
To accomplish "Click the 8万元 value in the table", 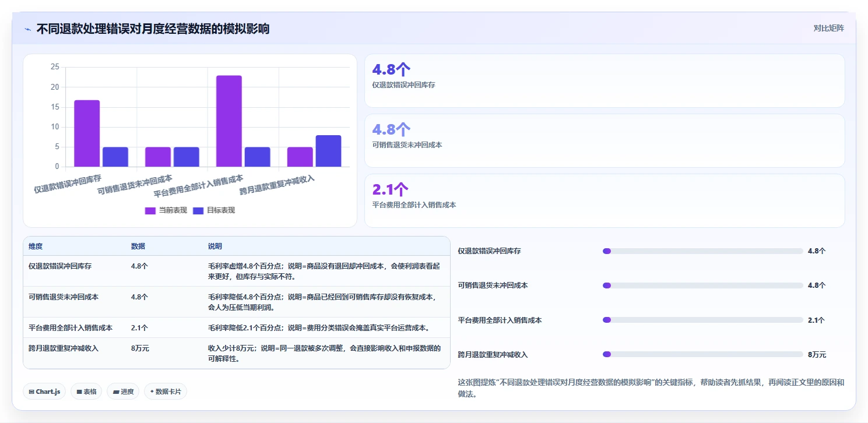I will [140, 348].
